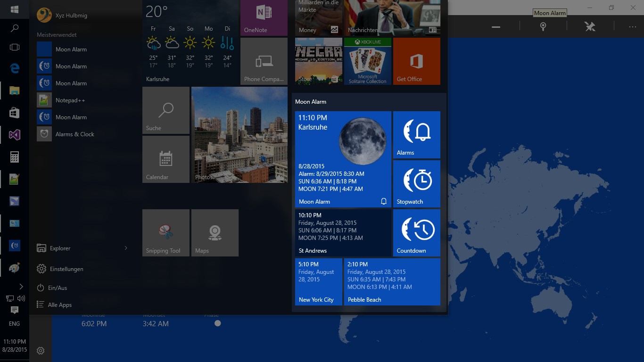
Task: Open the Photos tile with city skyline
Action: coord(239,135)
